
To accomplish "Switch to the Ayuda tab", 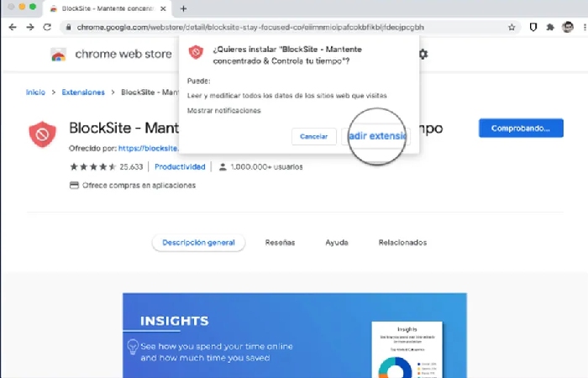I will [x=337, y=243].
